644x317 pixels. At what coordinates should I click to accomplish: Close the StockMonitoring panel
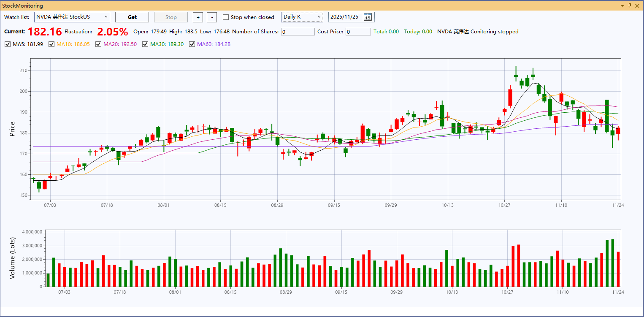point(637,5)
